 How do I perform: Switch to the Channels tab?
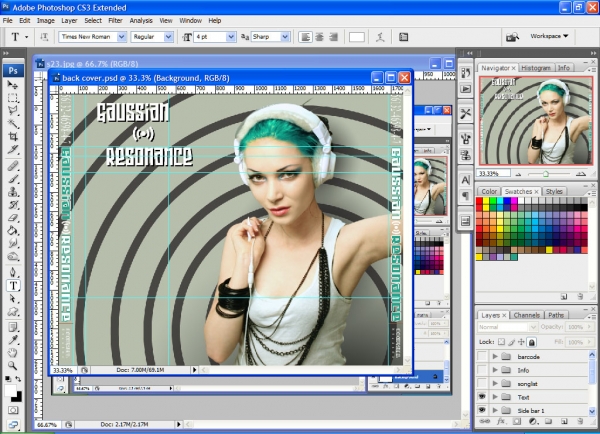[x=527, y=315]
